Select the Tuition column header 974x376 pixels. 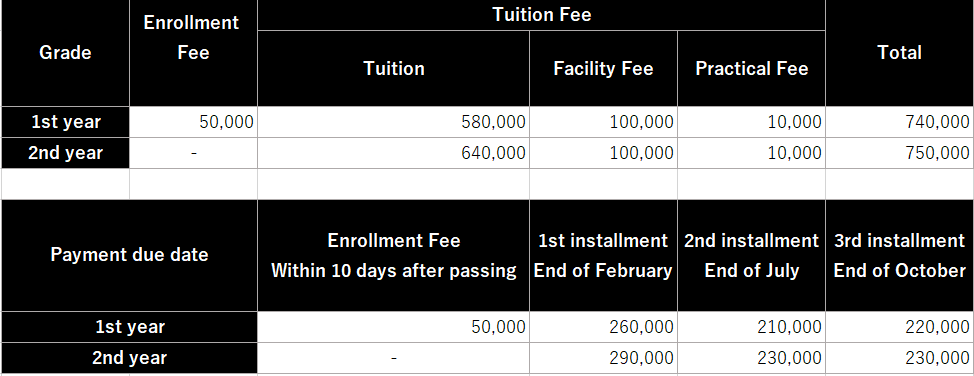point(393,68)
